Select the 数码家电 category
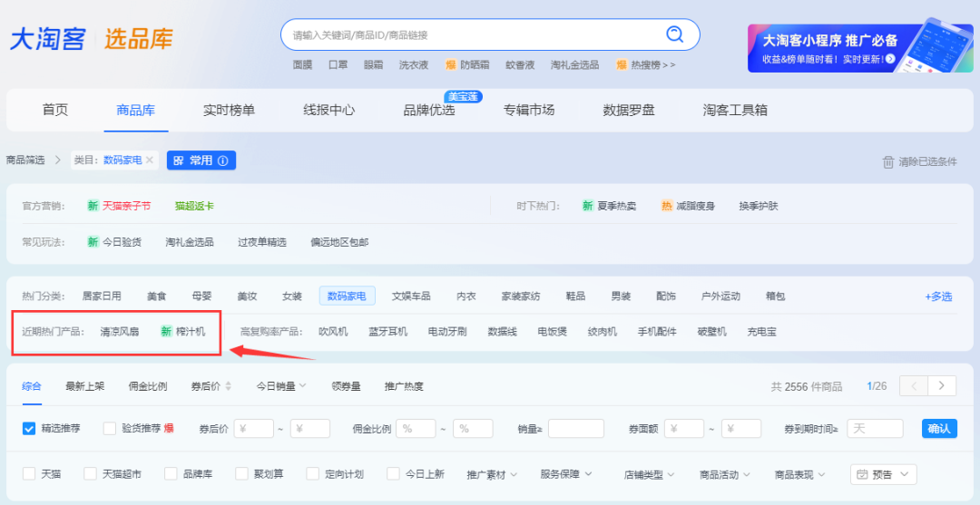980x505 pixels. [x=347, y=296]
